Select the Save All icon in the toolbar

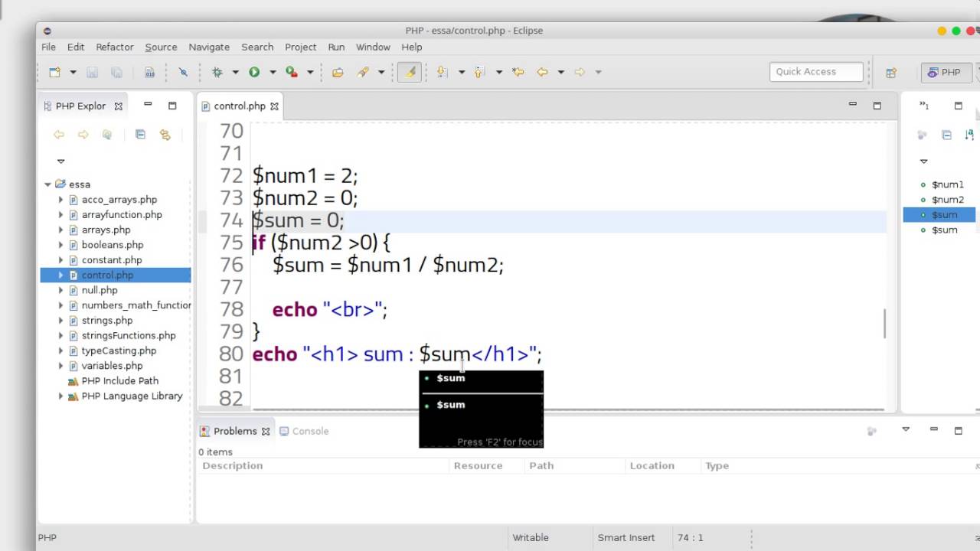[116, 71]
